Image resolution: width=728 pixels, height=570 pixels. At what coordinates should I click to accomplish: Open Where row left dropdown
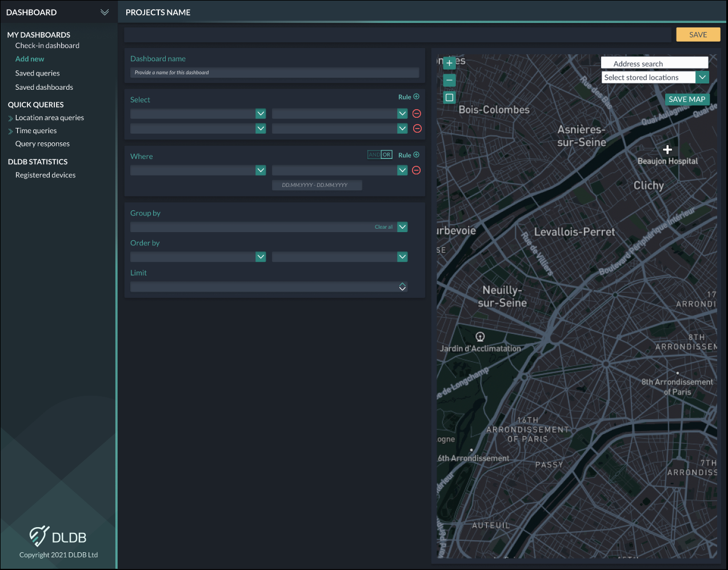pos(261,170)
